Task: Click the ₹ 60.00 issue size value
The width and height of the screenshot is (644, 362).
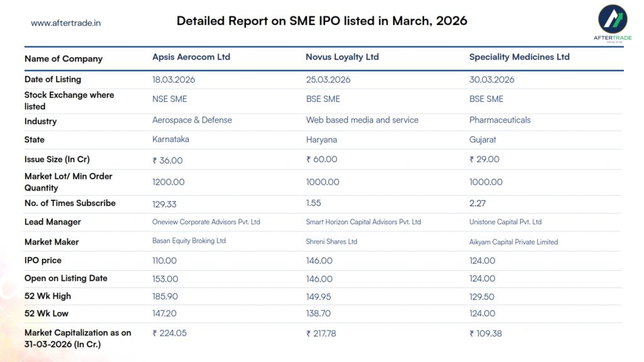Action: pyautogui.click(x=321, y=160)
